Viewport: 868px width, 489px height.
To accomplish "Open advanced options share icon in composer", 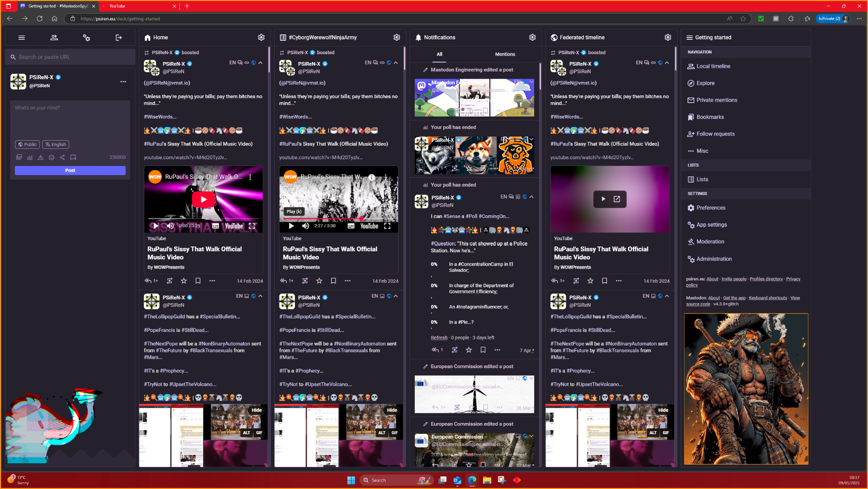I will pyautogui.click(x=62, y=157).
